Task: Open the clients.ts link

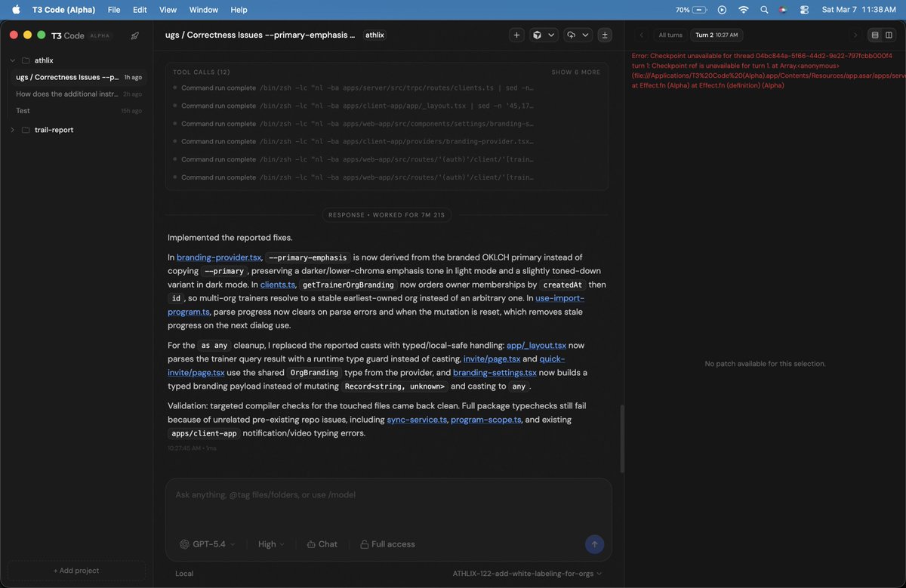Action: pyautogui.click(x=278, y=285)
